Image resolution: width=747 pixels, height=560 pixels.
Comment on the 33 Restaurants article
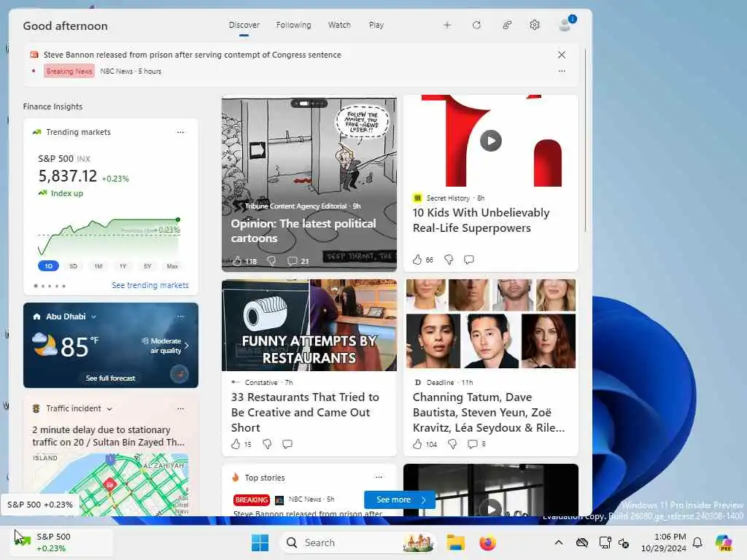pyautogui.click(x=287, y=444)
